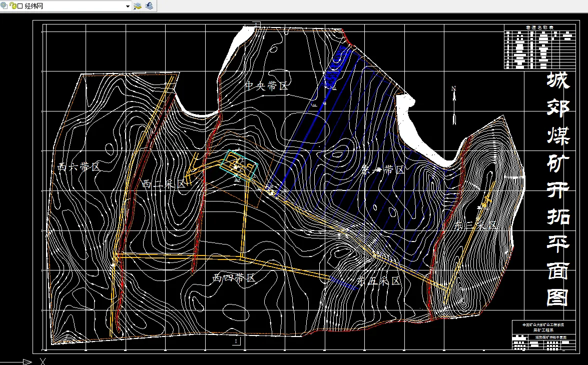Select the 东一带区 label in drawing
Screen dimensions: 588x365
383,170
